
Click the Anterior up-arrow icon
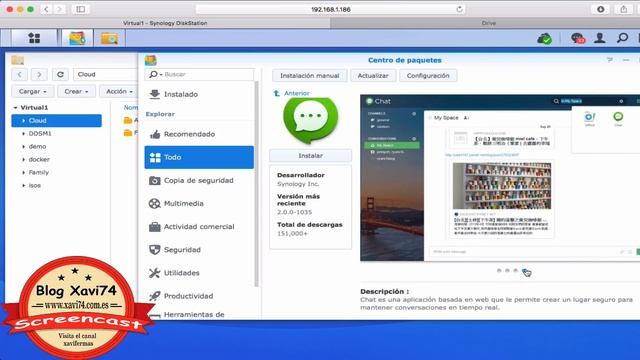point(276,93)
